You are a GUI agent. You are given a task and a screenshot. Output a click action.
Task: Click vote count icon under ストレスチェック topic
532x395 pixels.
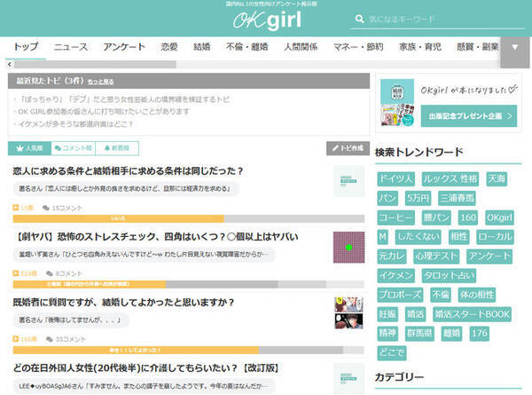pos(16,274)
